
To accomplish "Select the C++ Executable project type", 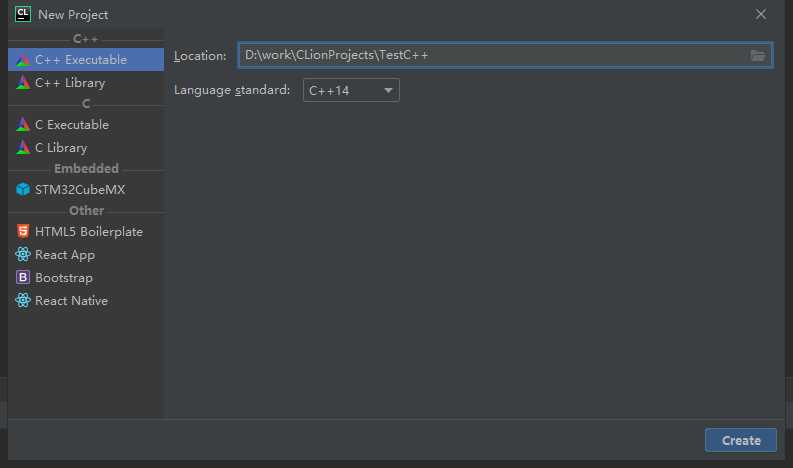I will pyautogui.click(x=86, y=60).
